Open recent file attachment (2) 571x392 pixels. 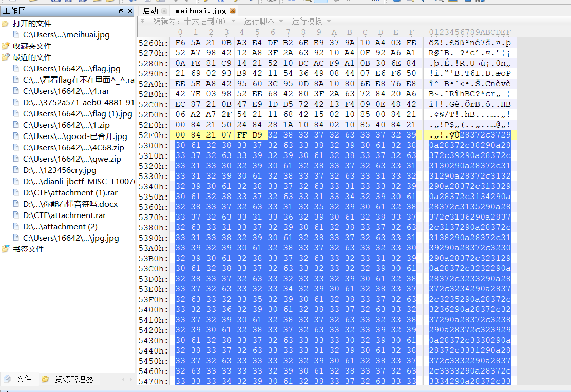click(x=60, y=227)
